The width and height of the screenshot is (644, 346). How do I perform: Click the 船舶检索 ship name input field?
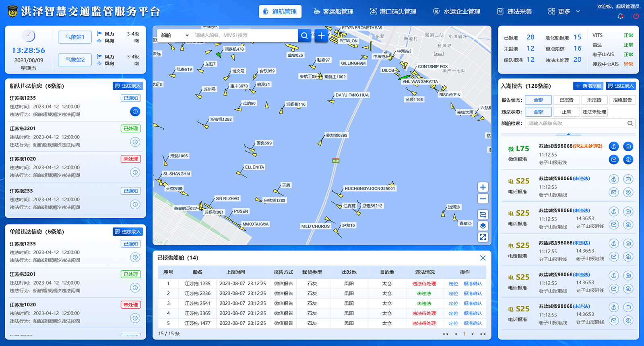[576, 124]
